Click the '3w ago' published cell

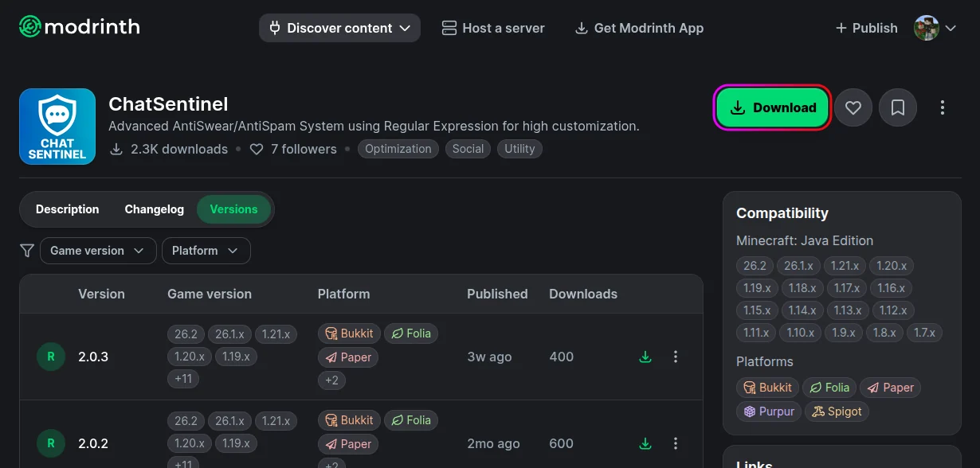(489, 357)
